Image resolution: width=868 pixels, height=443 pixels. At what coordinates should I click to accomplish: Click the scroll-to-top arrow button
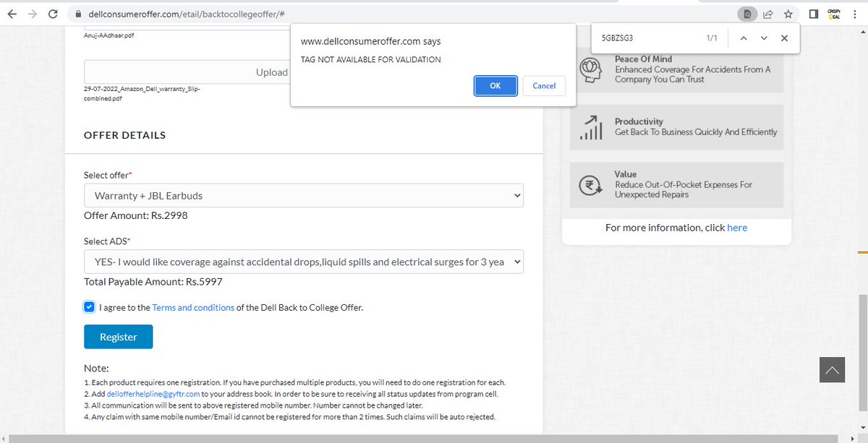point(832,370)
